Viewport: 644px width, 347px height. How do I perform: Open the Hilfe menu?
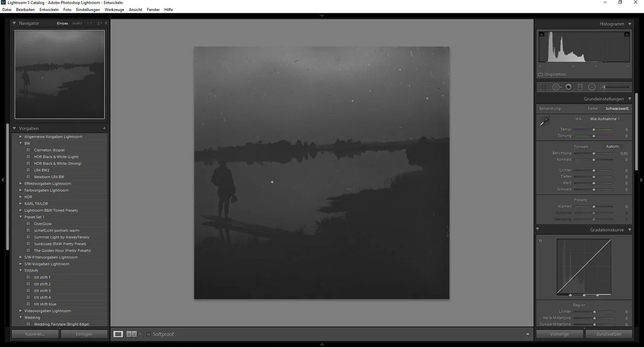coord(168,10)
